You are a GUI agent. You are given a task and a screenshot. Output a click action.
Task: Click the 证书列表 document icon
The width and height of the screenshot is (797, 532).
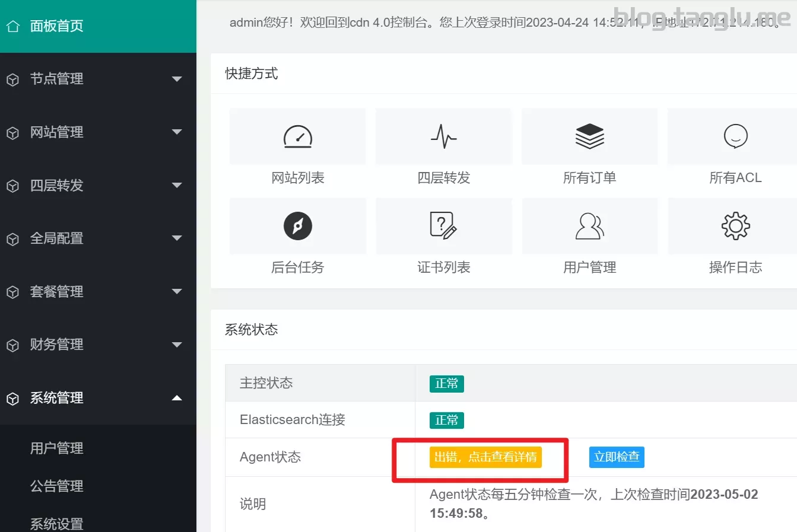point(443,226)
